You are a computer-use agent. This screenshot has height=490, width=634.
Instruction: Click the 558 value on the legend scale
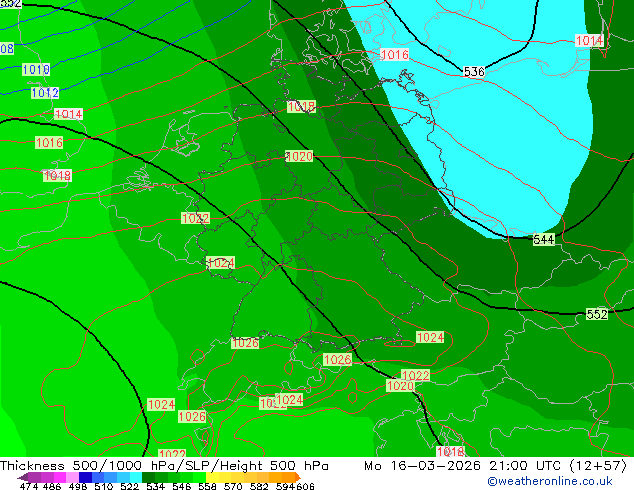point(207,486)
